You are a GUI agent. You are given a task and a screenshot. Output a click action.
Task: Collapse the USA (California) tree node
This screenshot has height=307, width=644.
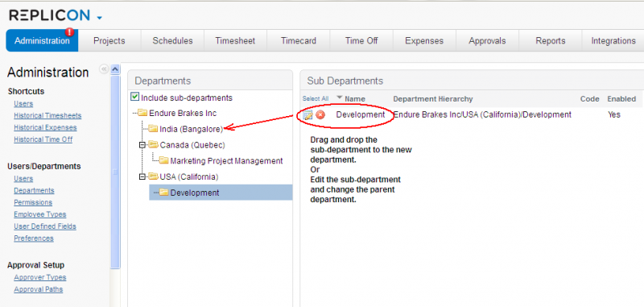(x=142, y=176)
